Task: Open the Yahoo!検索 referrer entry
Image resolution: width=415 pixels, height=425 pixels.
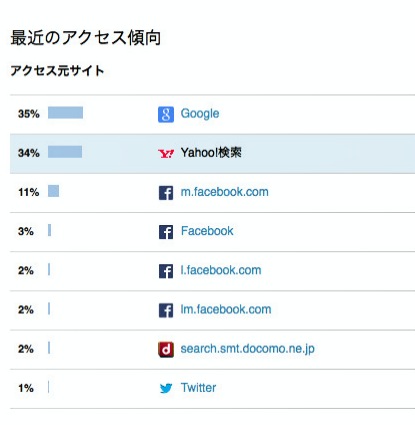Action: 211,153
